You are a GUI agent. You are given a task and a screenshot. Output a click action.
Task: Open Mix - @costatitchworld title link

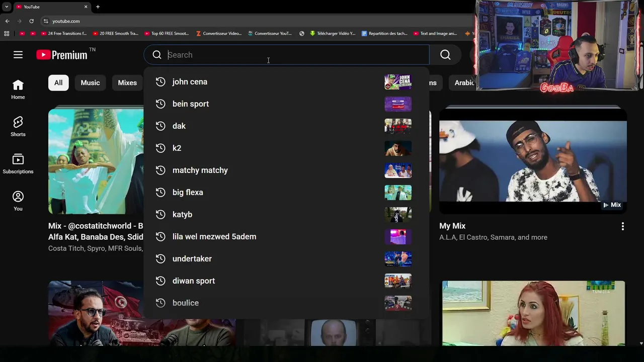coord(96,231)
